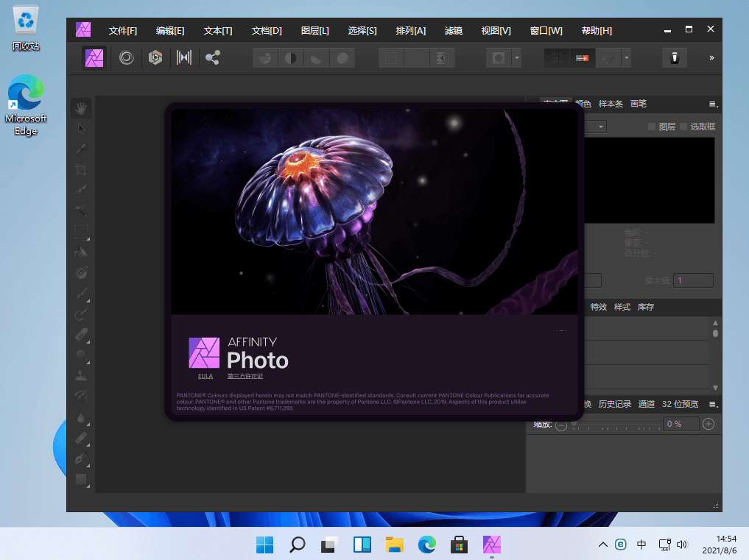Open the histogram panel options menu
Screen dimensions: 749x560
pyautogui.click(x=713, y=104)
